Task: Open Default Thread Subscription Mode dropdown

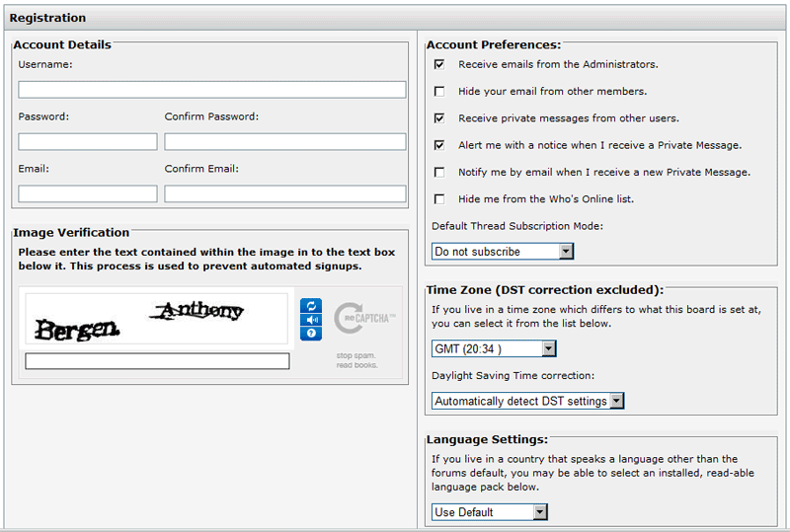Action: [x=503, y=252]
